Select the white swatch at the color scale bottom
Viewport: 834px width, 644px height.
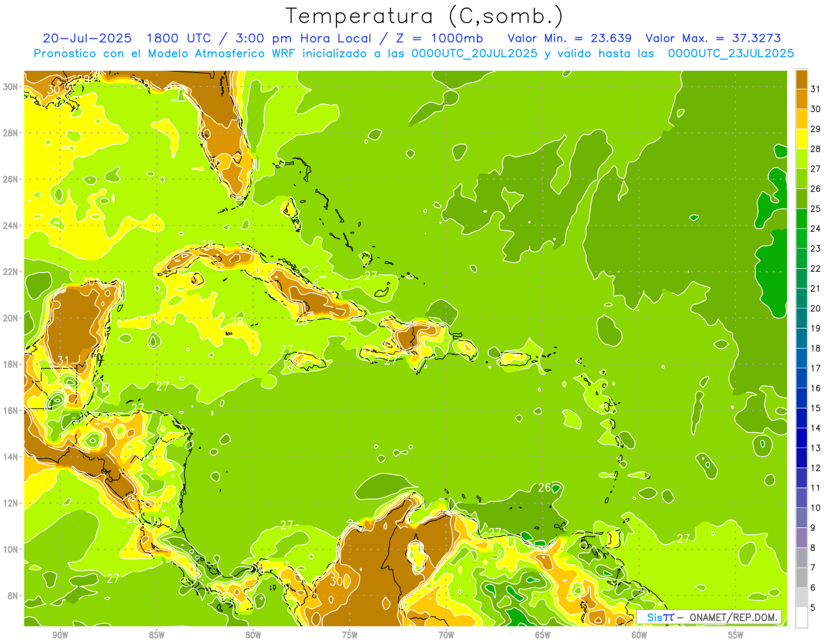pos(801,618)
